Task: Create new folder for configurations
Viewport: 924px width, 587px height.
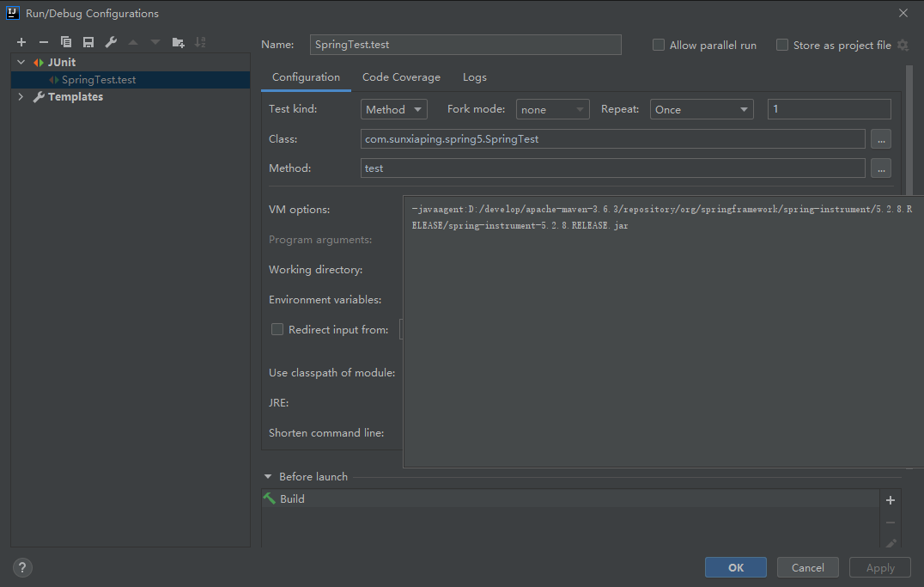Action: click(178, 42)
